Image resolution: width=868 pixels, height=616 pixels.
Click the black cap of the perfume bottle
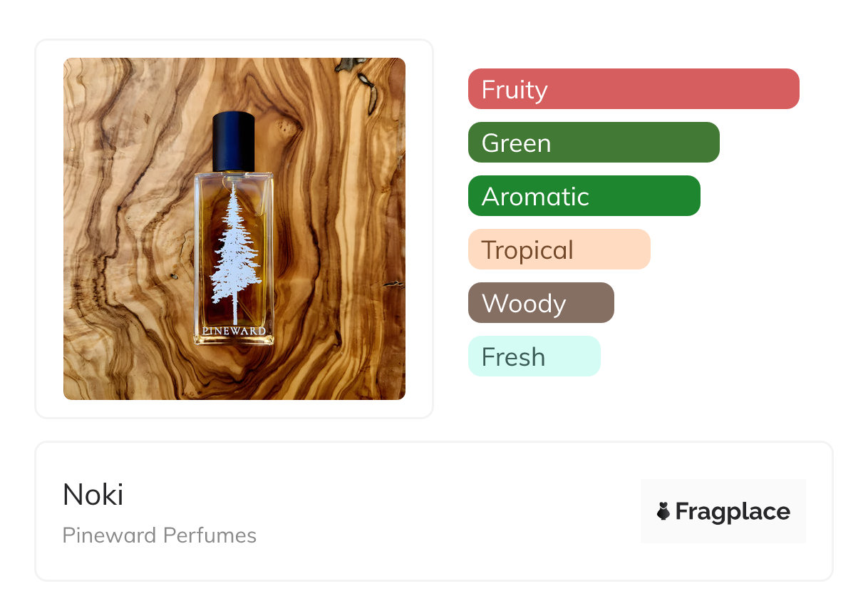pyautogui.click(x=233, y=141)
